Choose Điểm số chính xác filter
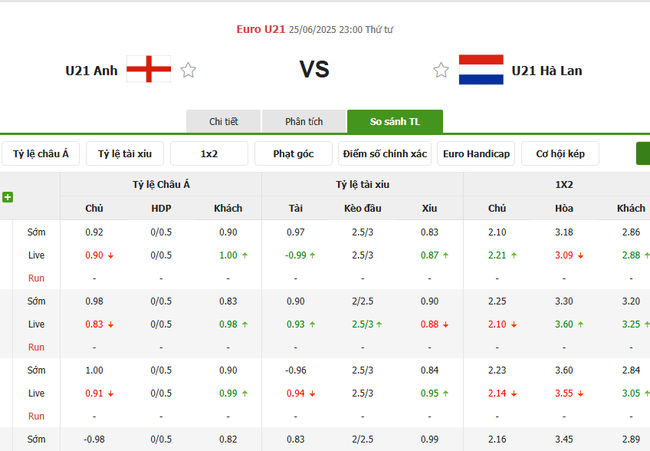Image resolution: width=650 pixels, height=451 pixels. tap(384, 154)
